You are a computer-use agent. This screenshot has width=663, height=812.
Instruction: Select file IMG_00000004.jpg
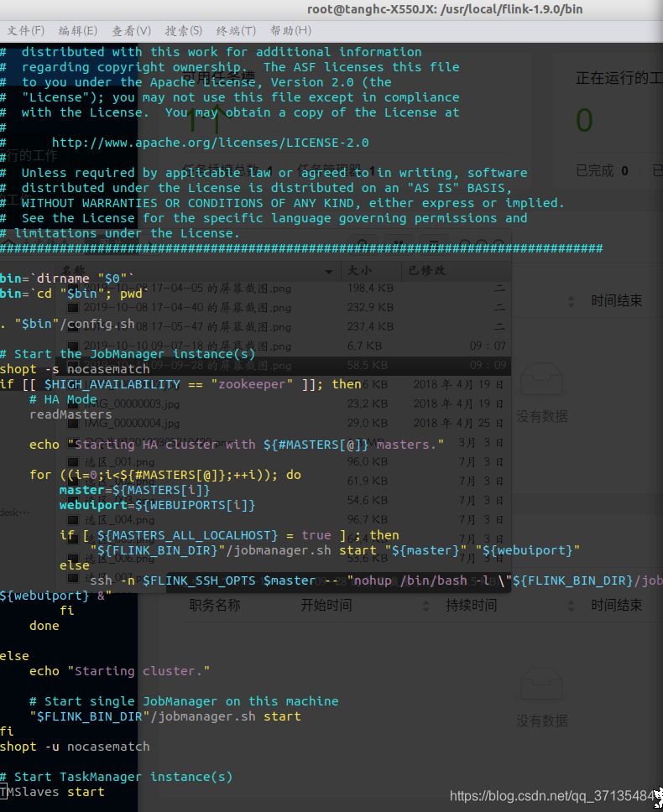click(132, 424)
